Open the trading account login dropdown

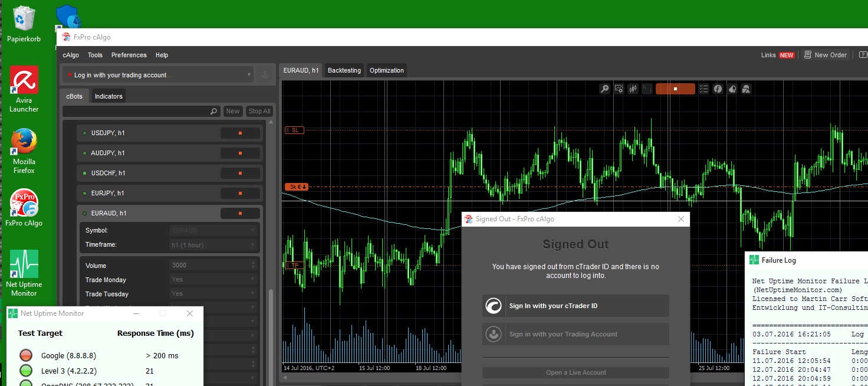point(157,75)
